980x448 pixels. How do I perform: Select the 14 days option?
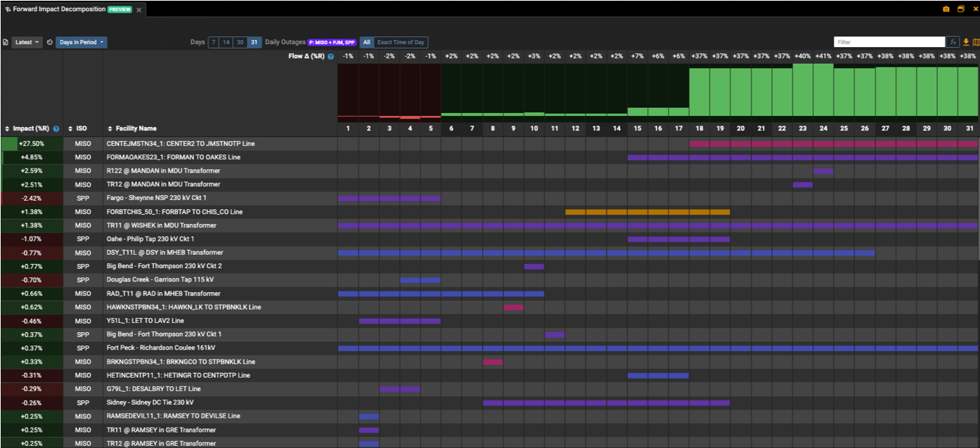pyautogui.click(x=226, y=42)
